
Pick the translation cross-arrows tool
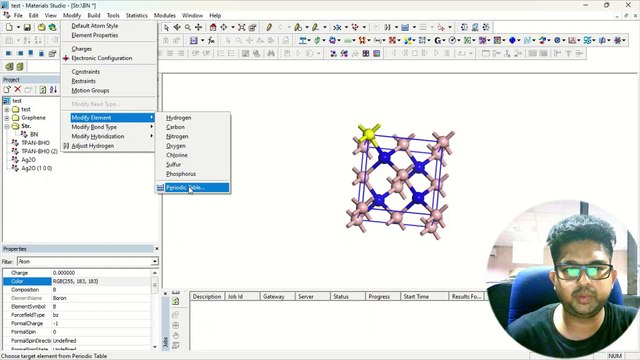[198, 27]
